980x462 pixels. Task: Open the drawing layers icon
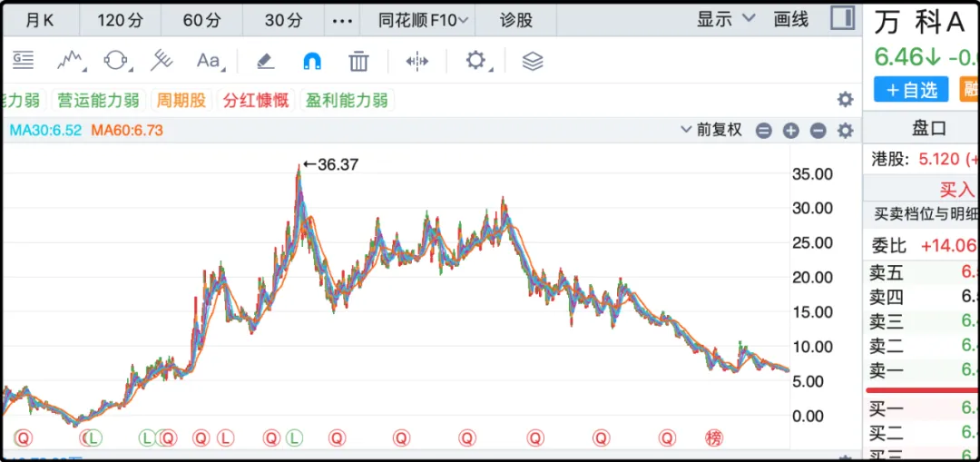coord(533,61)
